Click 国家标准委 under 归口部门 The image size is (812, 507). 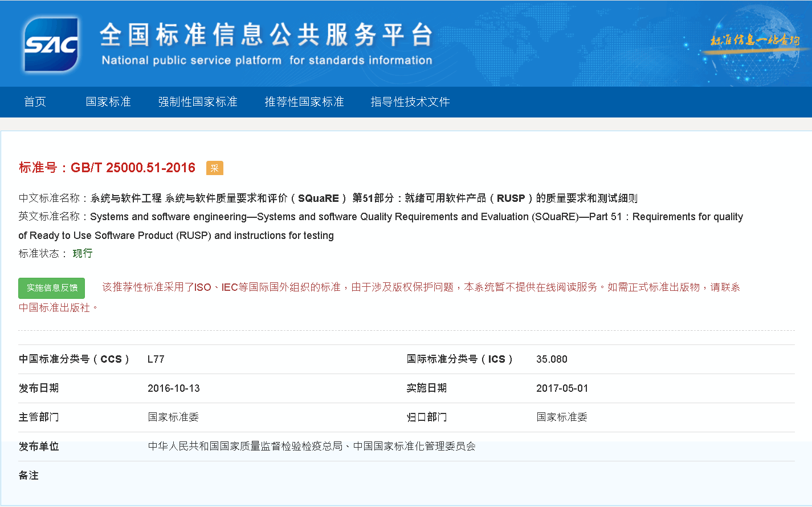click(x=562, y=417)
